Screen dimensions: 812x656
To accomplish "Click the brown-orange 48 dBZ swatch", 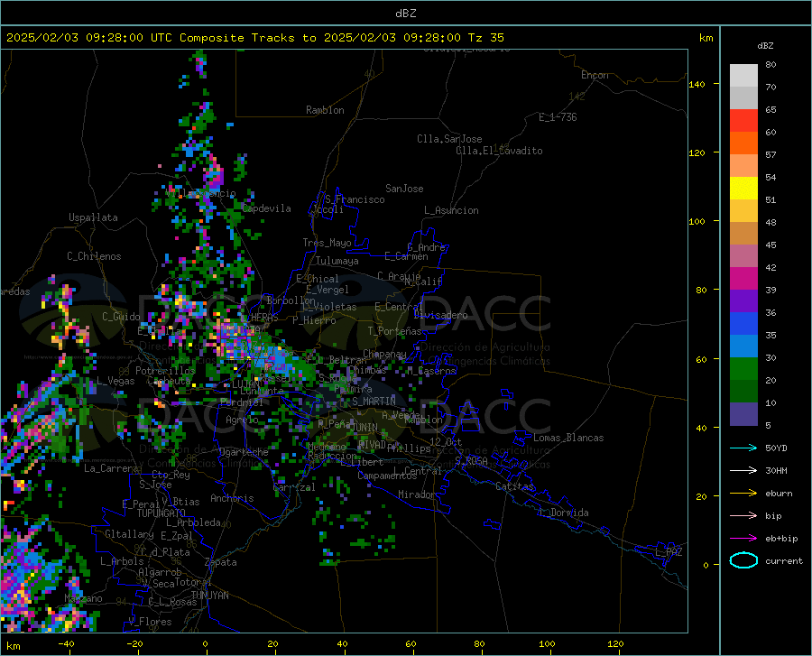I will [743, 234].
